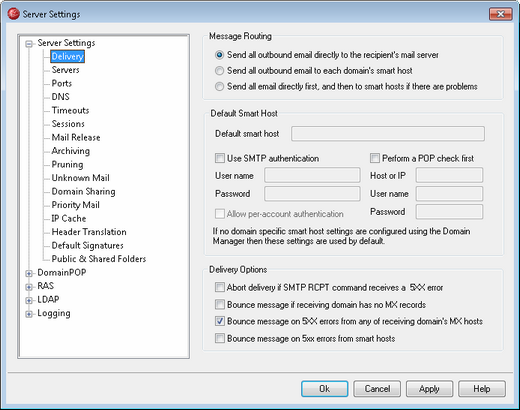Open the Servers settings page
Image resolution: width=520 pixels, height=410 pixels.
pos(65,70)
